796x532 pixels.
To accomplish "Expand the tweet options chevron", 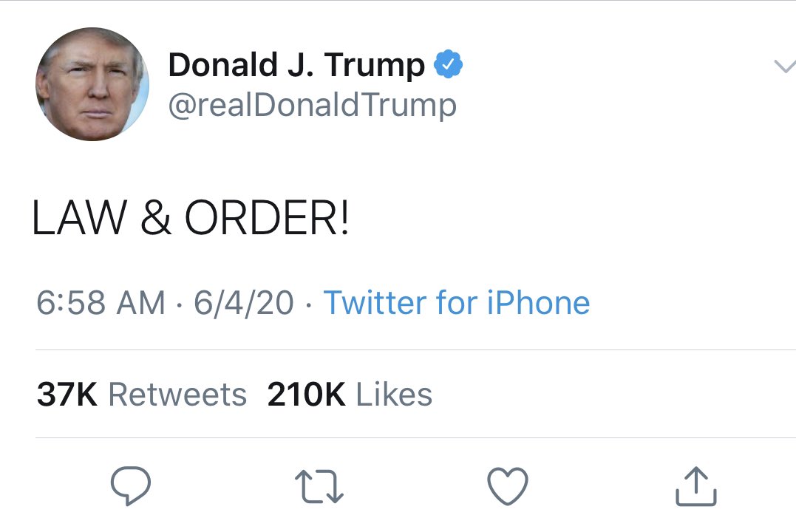I will [784, 66].
